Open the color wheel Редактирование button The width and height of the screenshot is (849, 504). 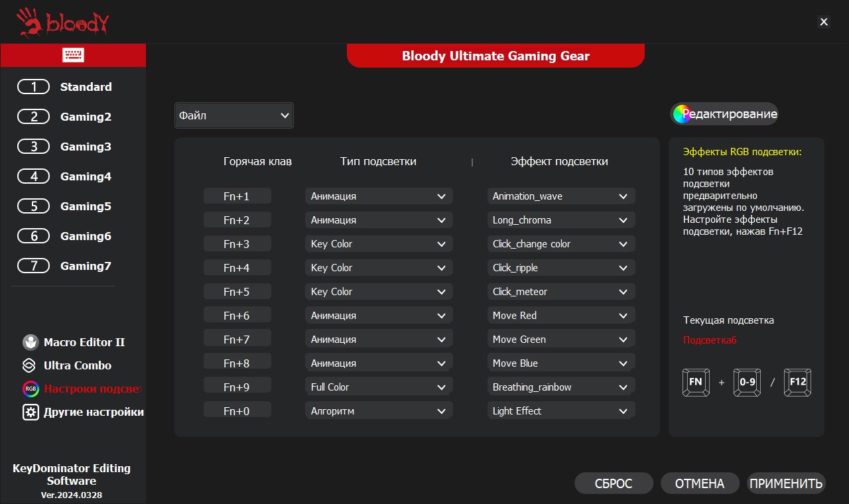pos(724,114)
